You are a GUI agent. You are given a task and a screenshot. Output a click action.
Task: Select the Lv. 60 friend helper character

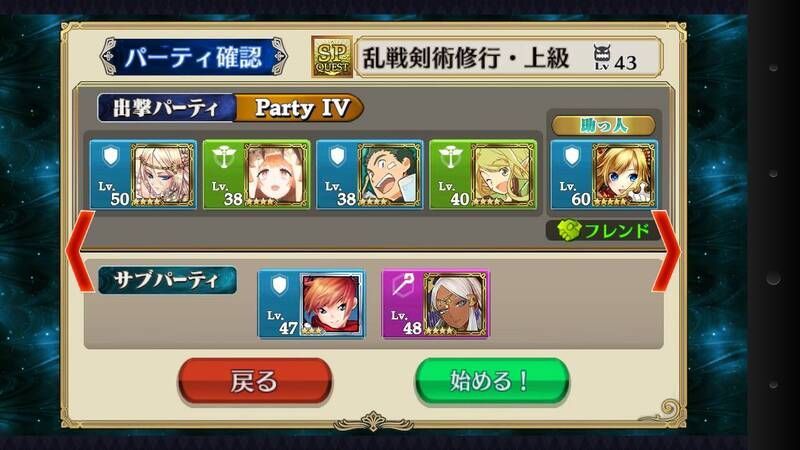[604, 175]
